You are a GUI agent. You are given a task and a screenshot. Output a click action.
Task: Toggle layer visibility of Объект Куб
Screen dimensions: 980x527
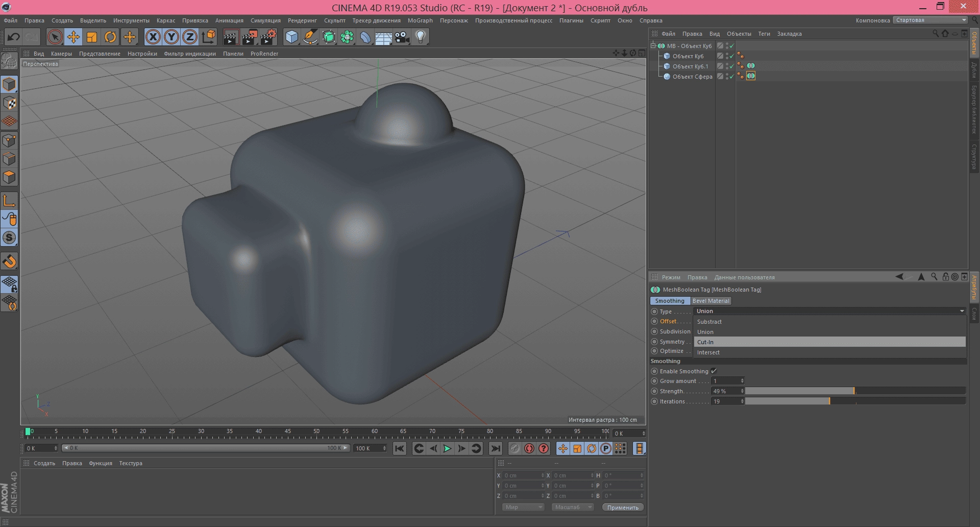click(720, 56)
